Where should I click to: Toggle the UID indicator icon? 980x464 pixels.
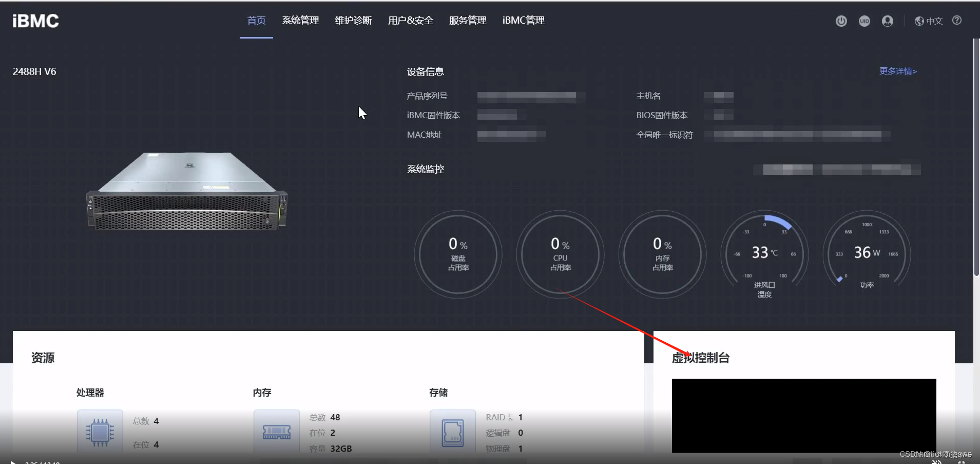point(864,21)
